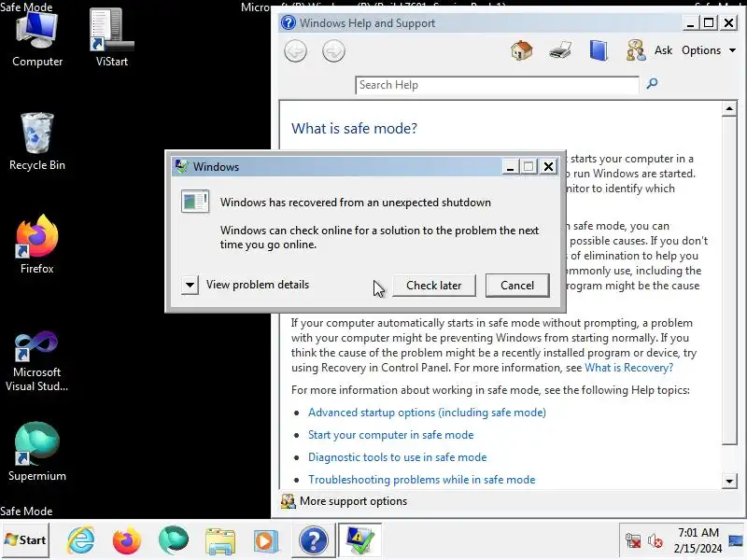Viewport: 747px width, 560px height.
Task: Click the Ask people icon
Action: coord(636,50)
